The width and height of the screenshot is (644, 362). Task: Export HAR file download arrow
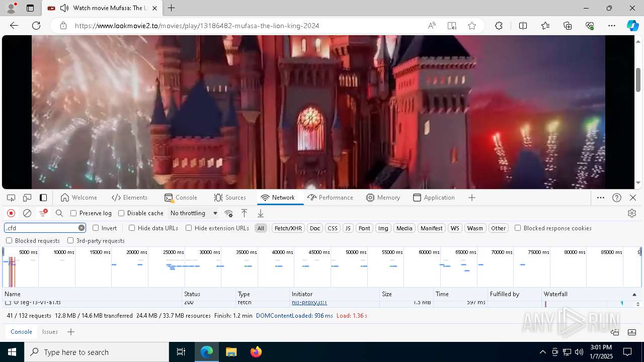(x=260, y=213)
